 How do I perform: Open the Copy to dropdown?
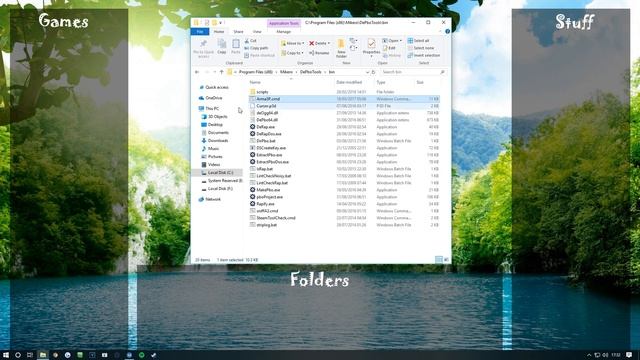tap(292, 53)
